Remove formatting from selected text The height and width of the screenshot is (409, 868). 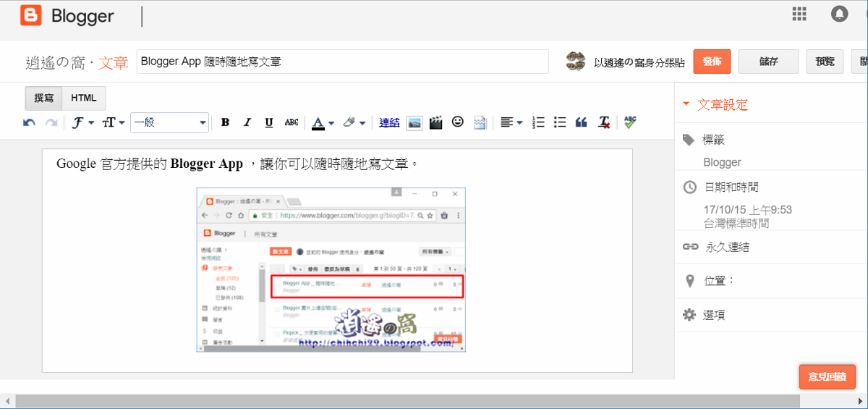tap(603, 123)
